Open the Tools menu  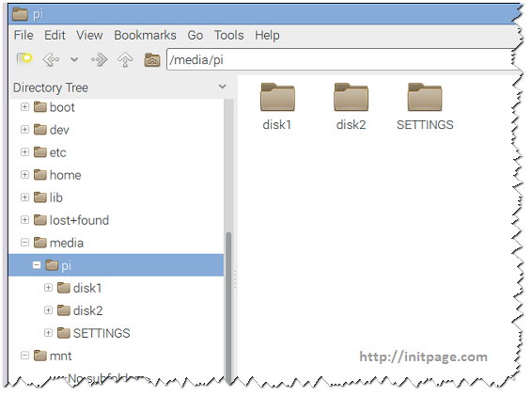[228, 35]
